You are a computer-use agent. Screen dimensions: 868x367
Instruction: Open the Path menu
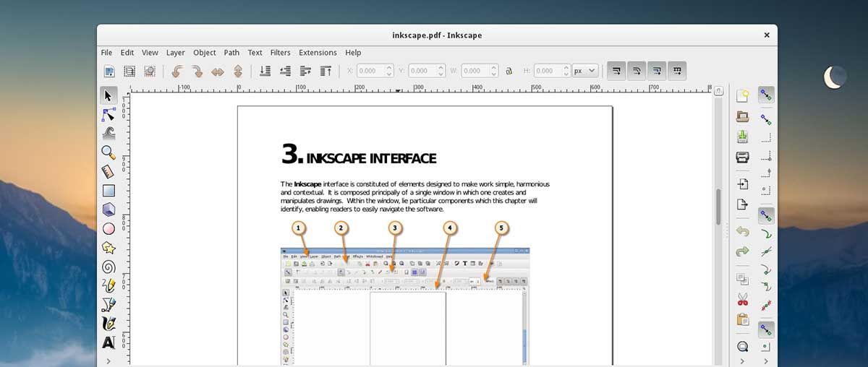pyautogui.click(x=231, y=53)
